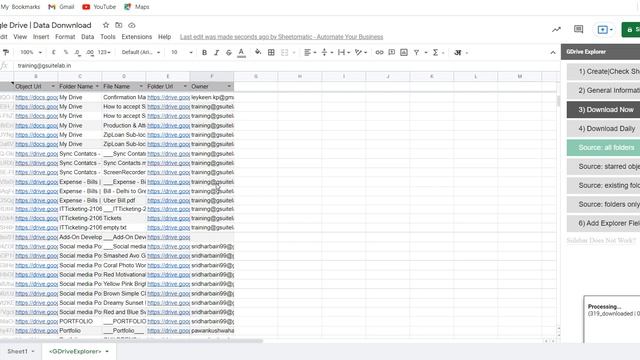Open text rotation options
The width and height of the screenshot is (640, 360).
pos(361,52)
